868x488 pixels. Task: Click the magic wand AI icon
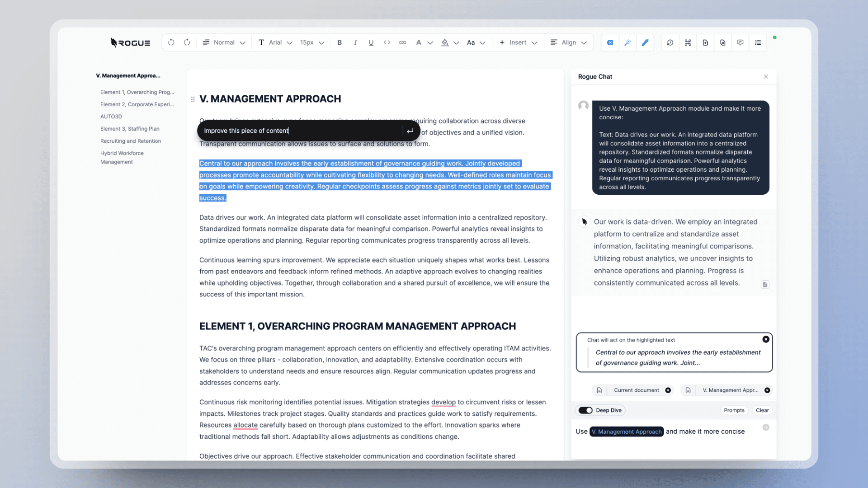click(x=627, y=42)
